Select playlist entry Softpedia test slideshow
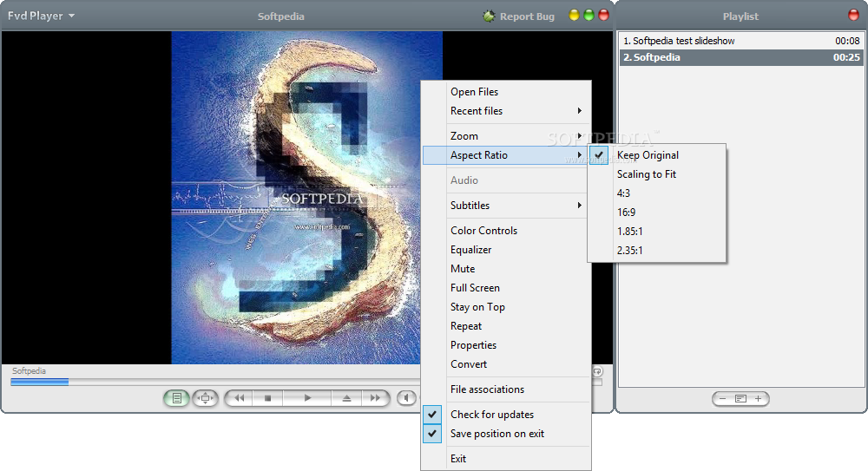Viewport: 868px width, 471px height. click(740, 41)
